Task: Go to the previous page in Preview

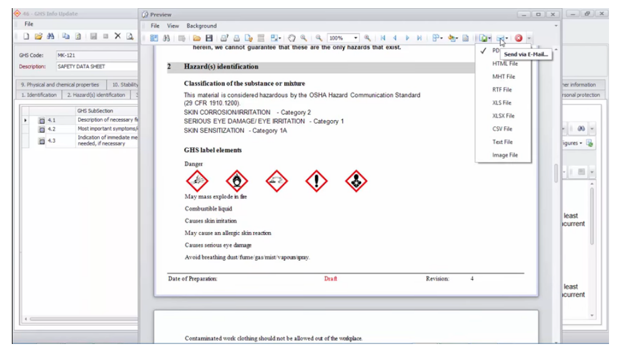Action: coord(395,38)
